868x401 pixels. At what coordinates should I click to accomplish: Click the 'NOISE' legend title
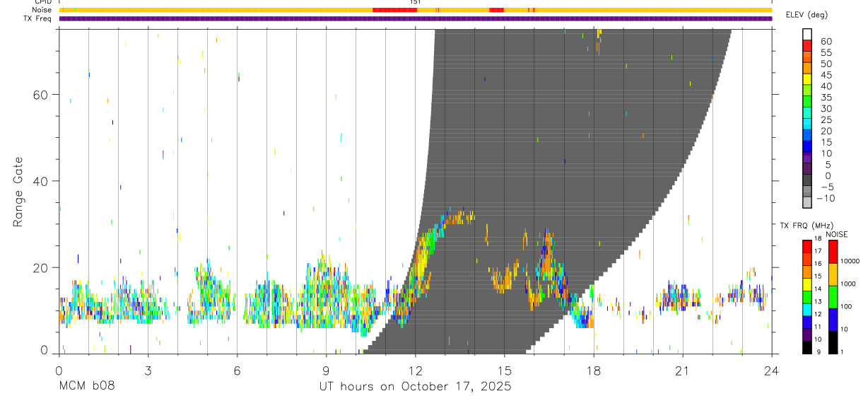tap(836, 235)
